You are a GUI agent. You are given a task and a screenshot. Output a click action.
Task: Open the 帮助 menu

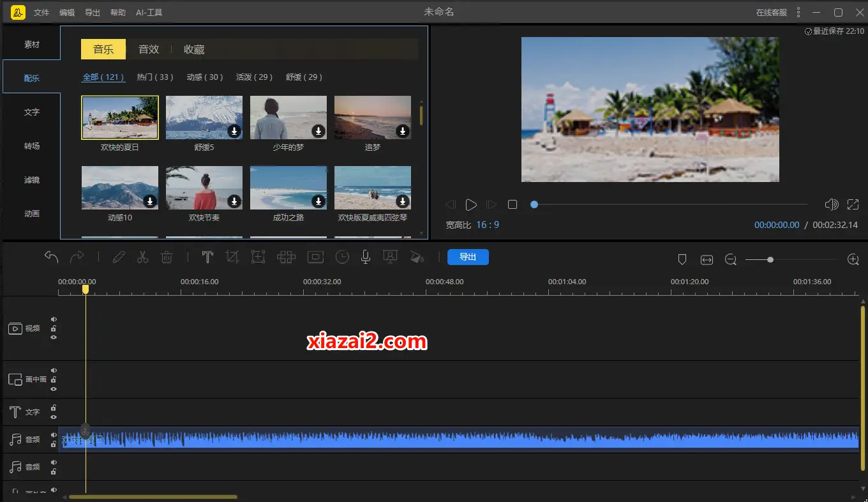click(118, 13)
